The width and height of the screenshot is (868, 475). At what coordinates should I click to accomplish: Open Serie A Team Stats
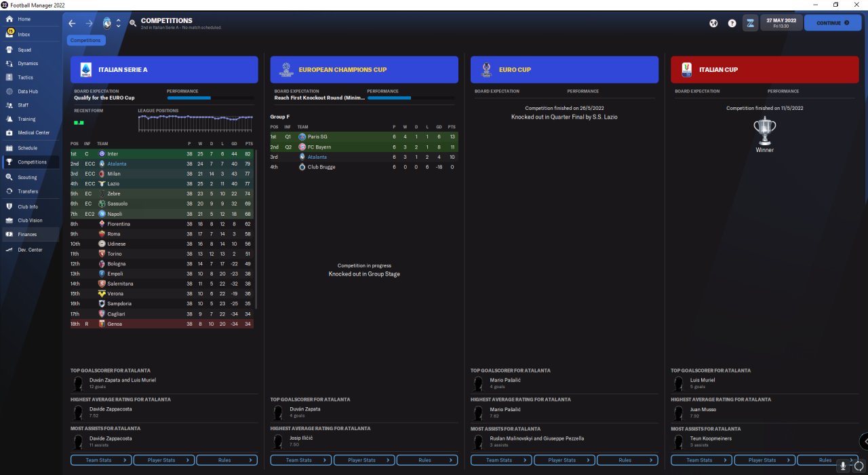[101, 460]
